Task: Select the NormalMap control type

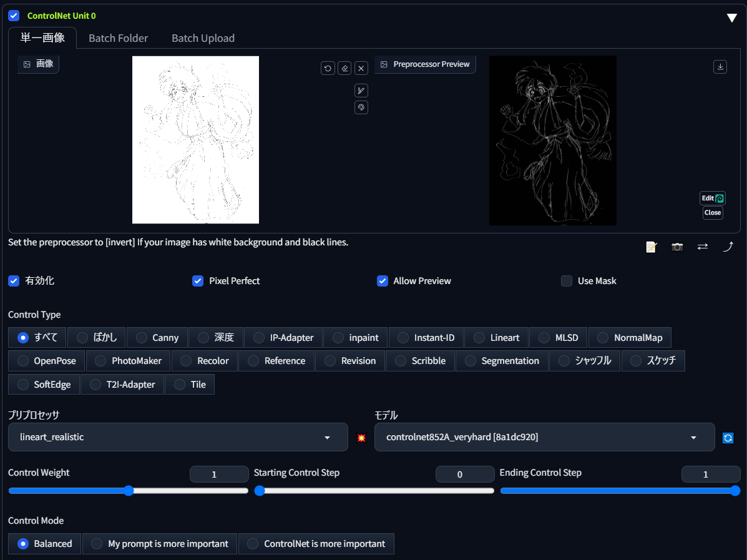Action: pyautogui.click(x=630, y=337)
